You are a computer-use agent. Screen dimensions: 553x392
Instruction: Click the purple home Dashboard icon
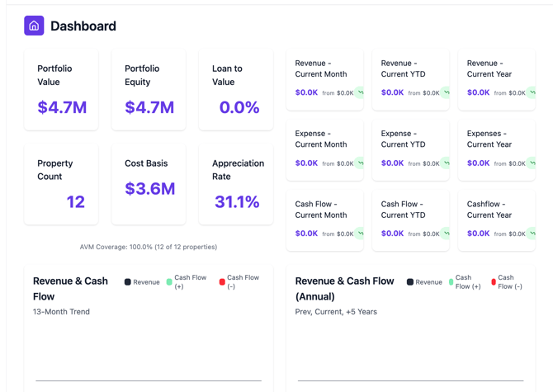click(x=34, y=26)
